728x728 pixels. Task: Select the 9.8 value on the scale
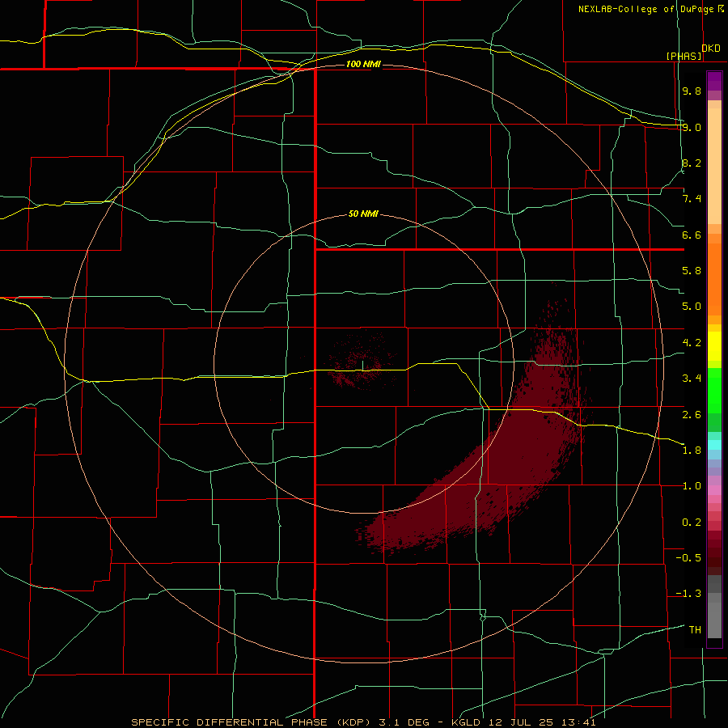click(x=692, y=91)
